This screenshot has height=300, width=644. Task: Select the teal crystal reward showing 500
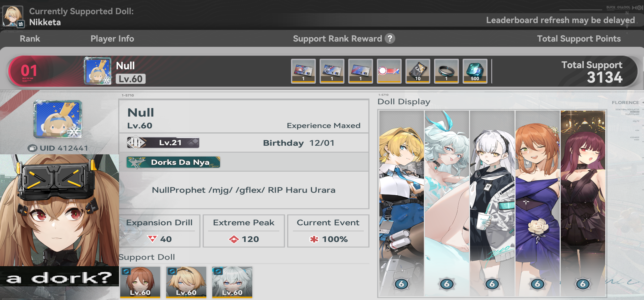click(475, 71)
